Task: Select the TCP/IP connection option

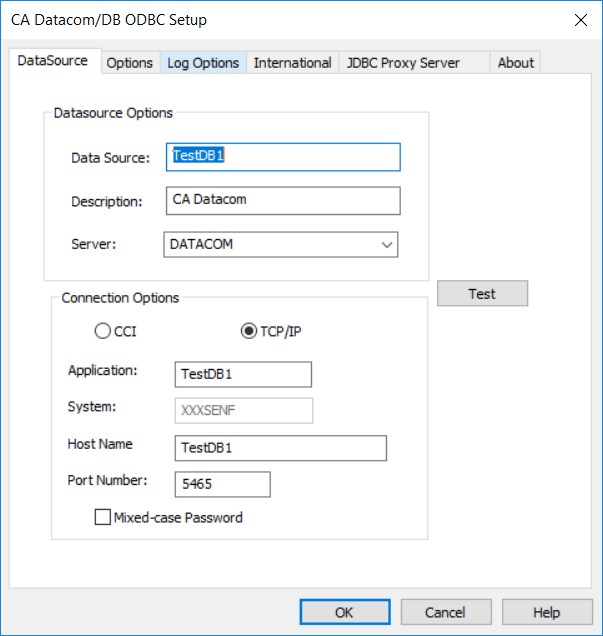Action: (x=249, y=332)
